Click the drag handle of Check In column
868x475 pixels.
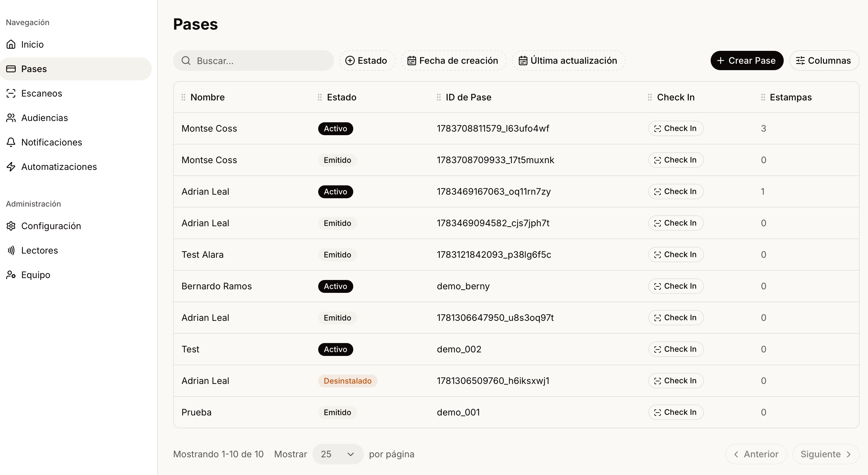click(x=650, y=98)
